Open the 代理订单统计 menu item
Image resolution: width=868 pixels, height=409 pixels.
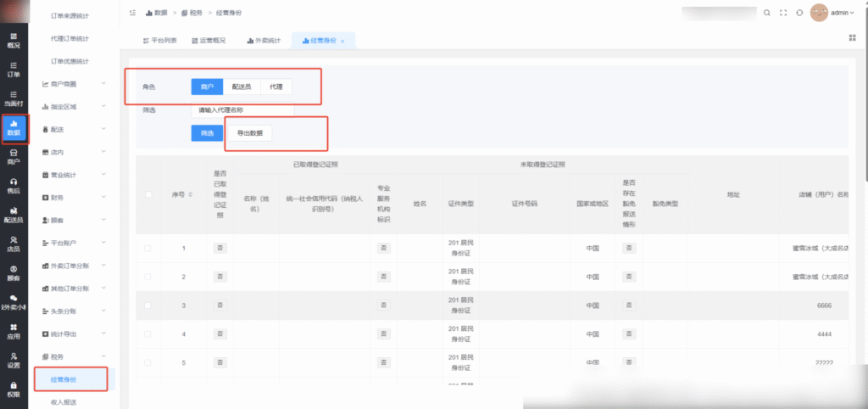(70, 39)
